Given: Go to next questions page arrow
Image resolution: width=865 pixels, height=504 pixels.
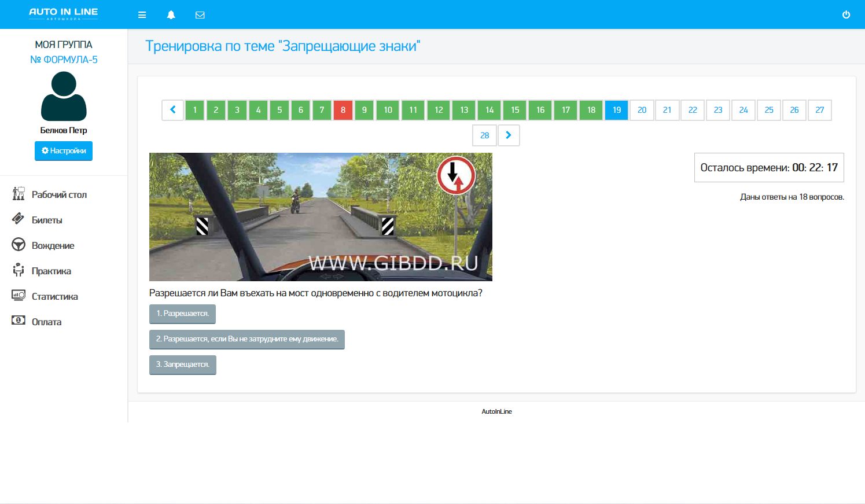Looking at the screenshot, I should click(x=509, y=135).
